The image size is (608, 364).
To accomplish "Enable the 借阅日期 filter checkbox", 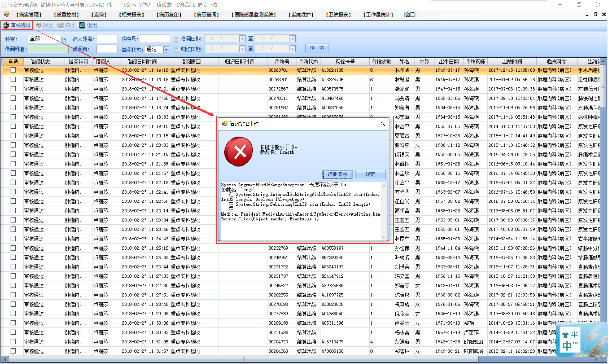I will coord(176,40).
